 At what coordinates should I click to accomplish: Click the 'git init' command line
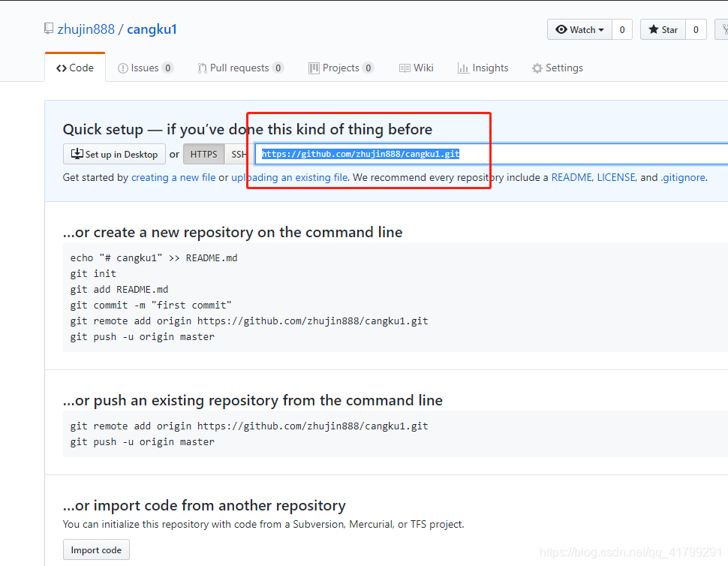coord(93,273)
